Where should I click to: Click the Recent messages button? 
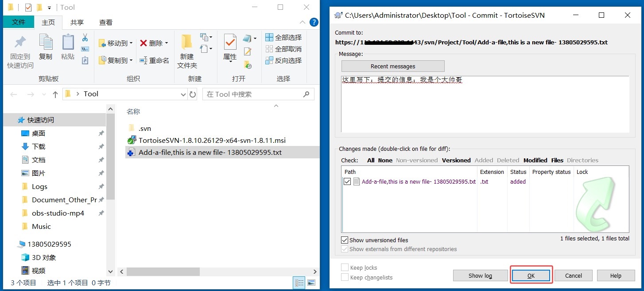393,66
